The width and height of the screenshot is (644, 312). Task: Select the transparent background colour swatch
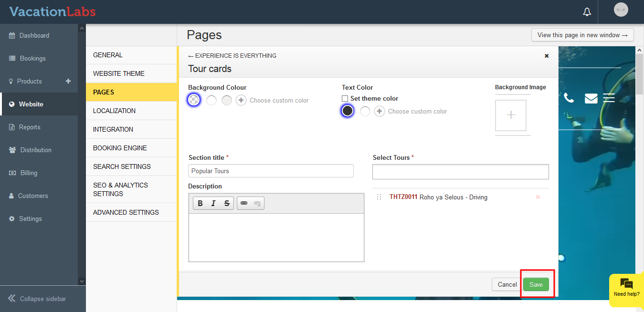[194, 100]
